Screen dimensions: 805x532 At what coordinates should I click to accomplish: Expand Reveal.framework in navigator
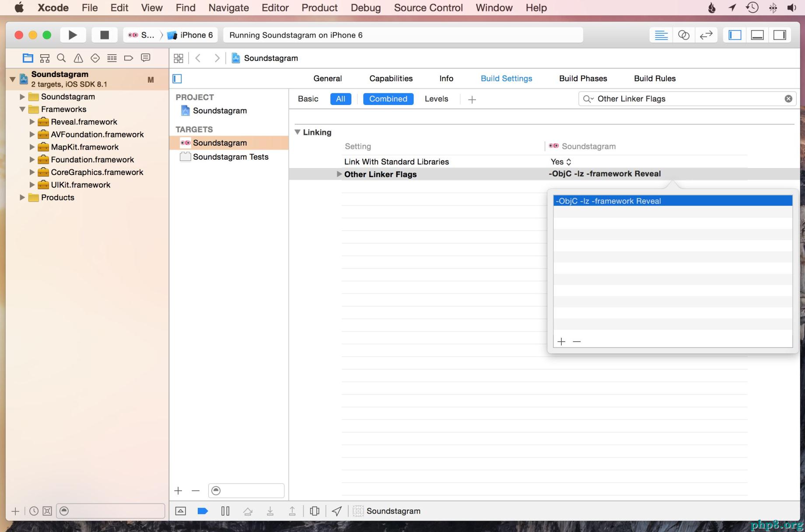click(32, 122)
